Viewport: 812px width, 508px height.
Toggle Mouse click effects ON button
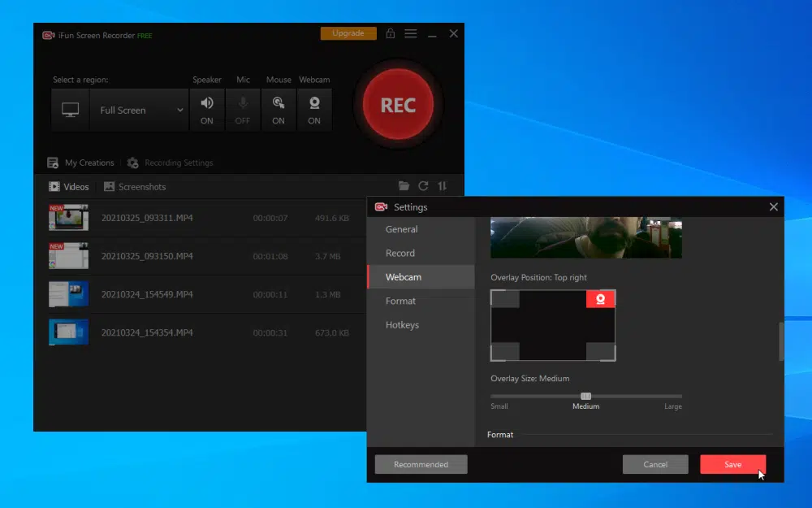click(279, 110)
